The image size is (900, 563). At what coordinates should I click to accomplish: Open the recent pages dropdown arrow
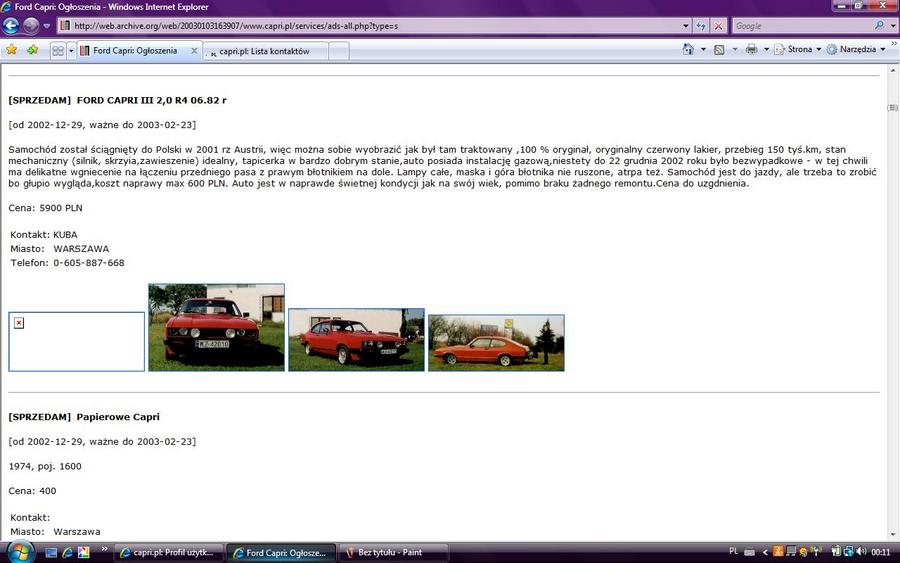[x=47, y=26]
